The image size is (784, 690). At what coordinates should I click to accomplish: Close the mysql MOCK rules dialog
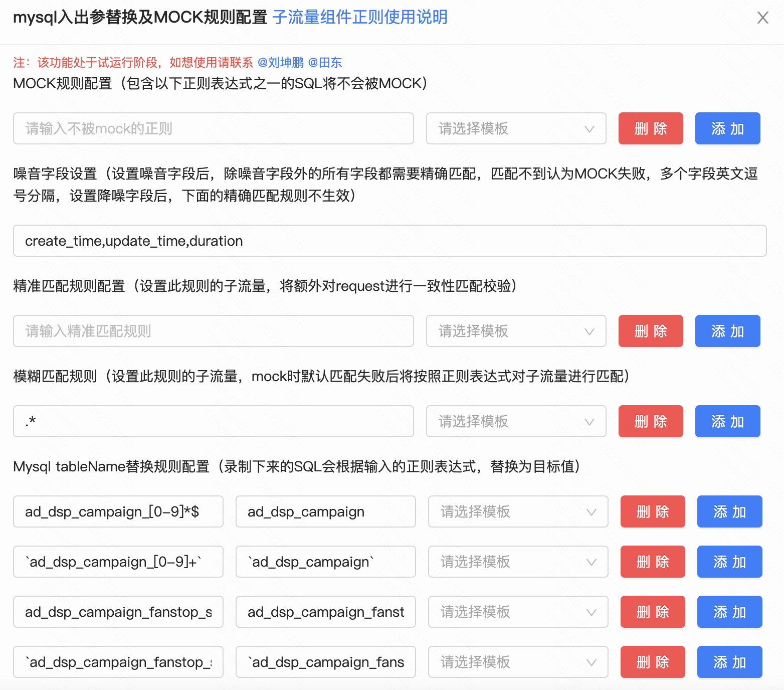tap(762, 18)
